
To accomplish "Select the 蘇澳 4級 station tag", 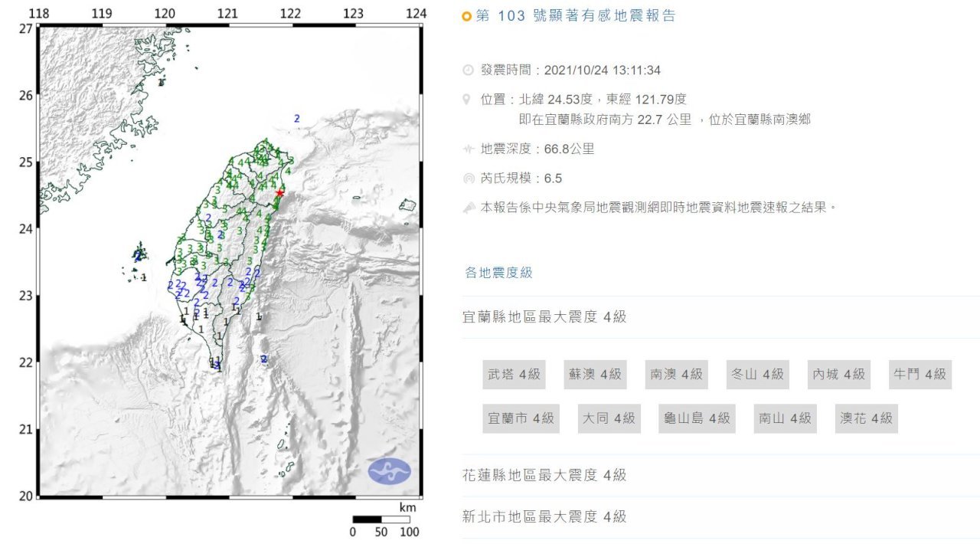I will 595,375.
